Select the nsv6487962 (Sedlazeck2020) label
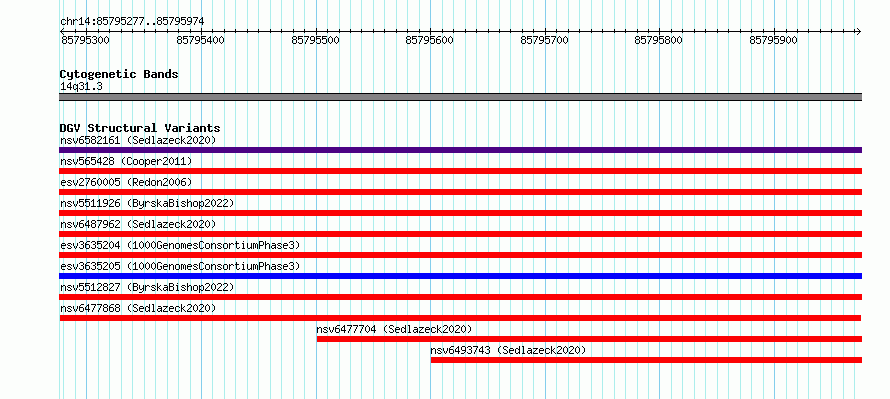 tap(138, 224)
